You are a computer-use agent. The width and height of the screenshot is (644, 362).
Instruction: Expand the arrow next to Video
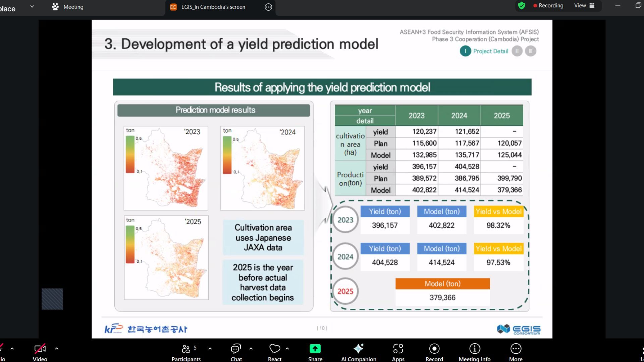57,349
